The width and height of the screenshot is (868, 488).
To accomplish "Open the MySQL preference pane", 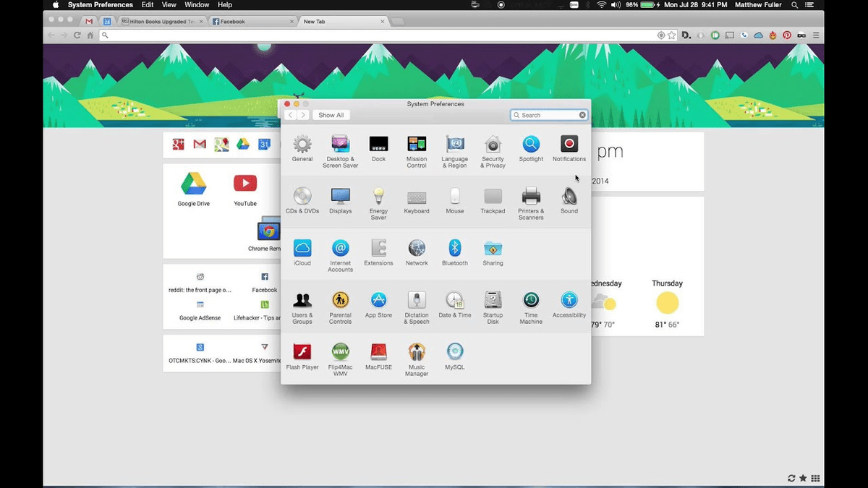I will [x=454, y=351].
